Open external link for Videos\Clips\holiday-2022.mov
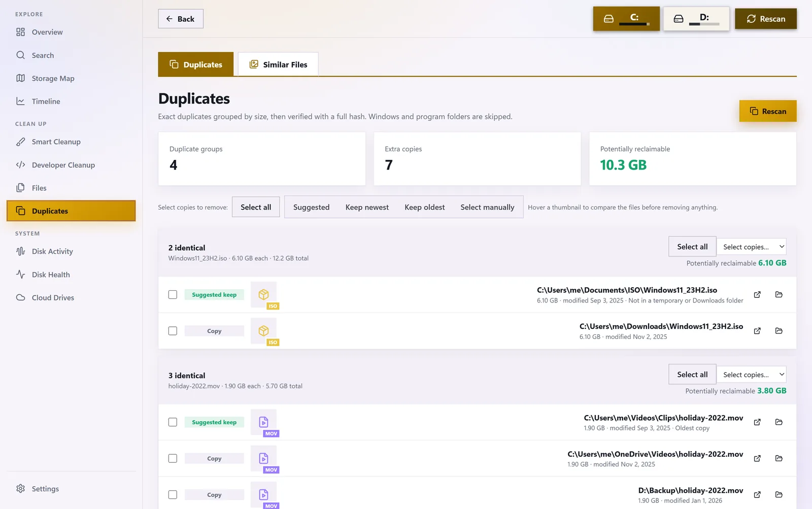812x509 pixels. [757, 422]
